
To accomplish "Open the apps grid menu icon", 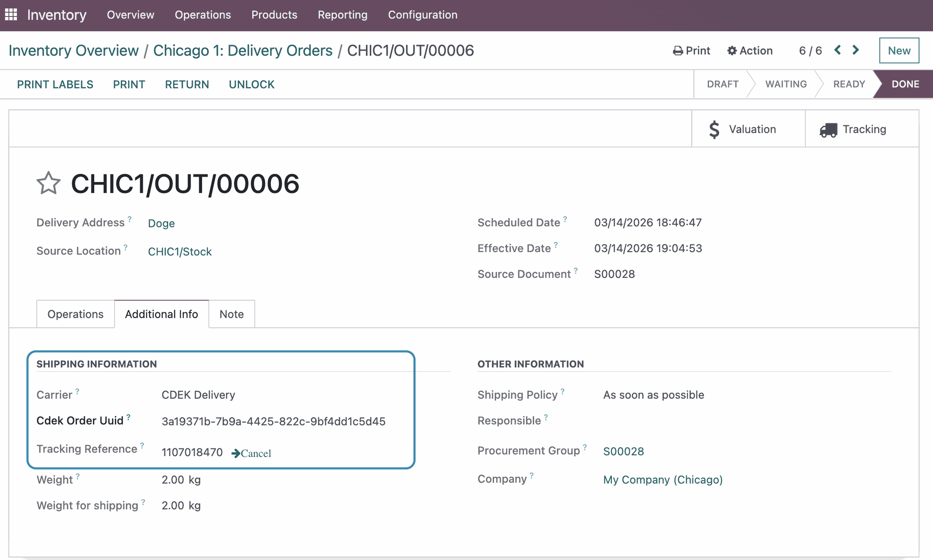I will tap(11, 15).
